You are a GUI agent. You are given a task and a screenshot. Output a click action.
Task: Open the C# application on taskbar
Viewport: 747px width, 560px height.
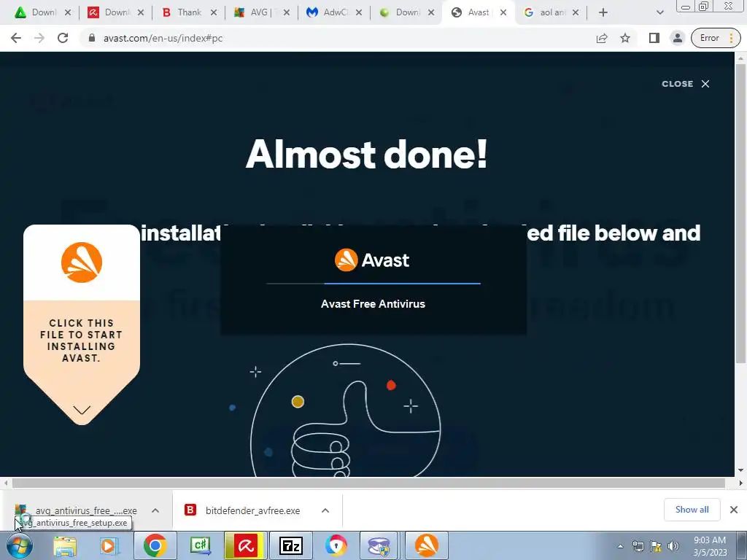(200, 545)
